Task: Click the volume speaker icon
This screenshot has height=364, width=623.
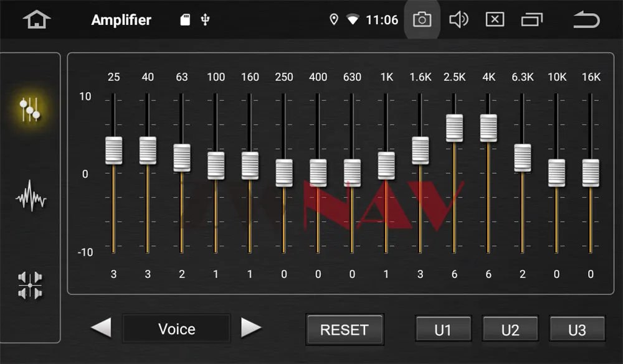Action: (x=459, y=19)
